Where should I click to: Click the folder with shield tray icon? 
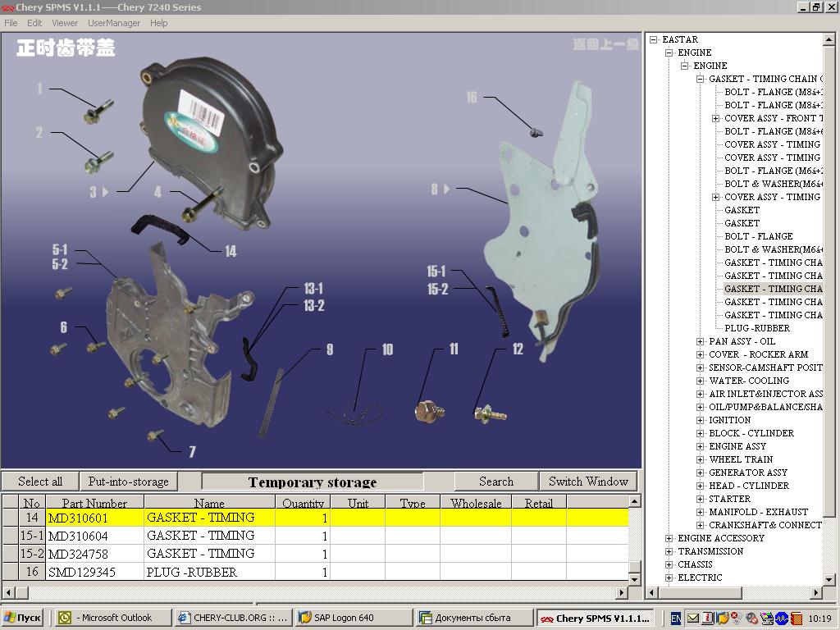pos(723,619)
